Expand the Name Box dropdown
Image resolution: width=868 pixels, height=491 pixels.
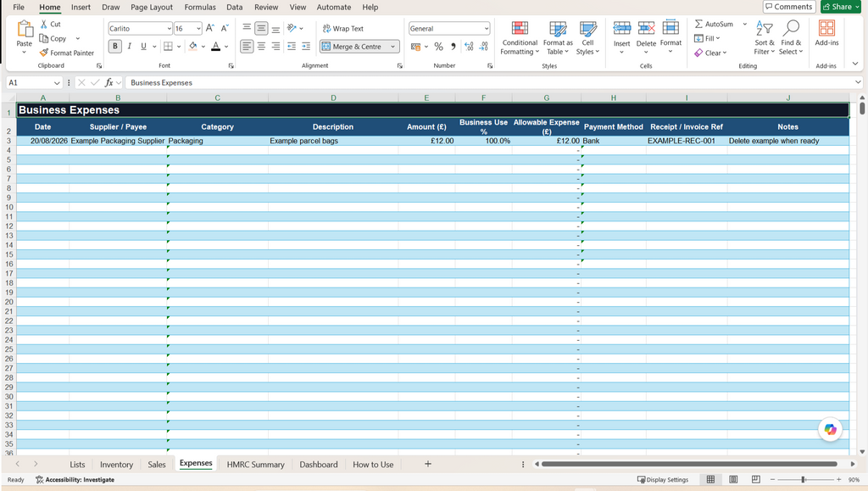57,83
